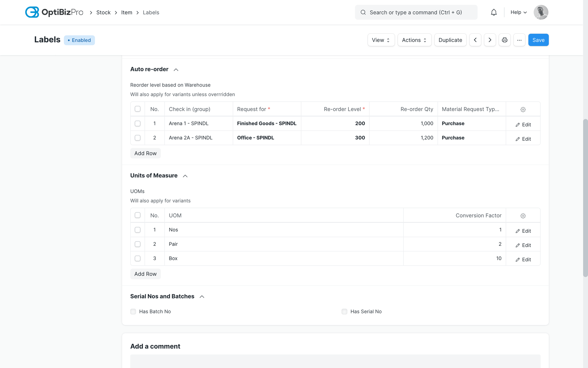
Task: Open the notifications bell
Action: click(x=494, y=12)
